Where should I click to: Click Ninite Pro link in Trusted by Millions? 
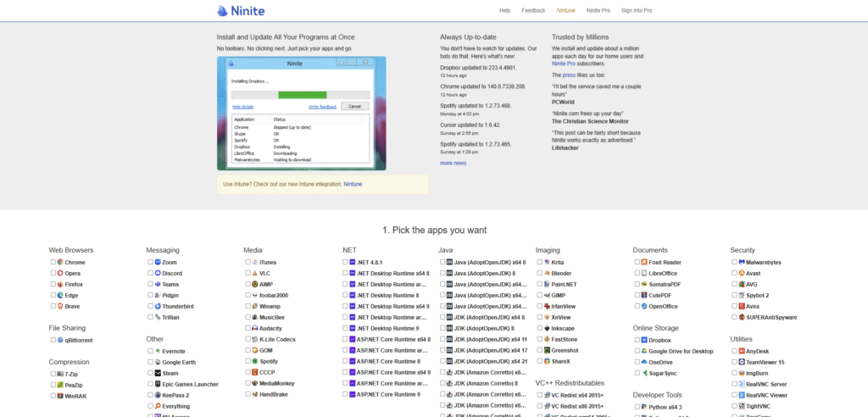click(x=563, y=64)
